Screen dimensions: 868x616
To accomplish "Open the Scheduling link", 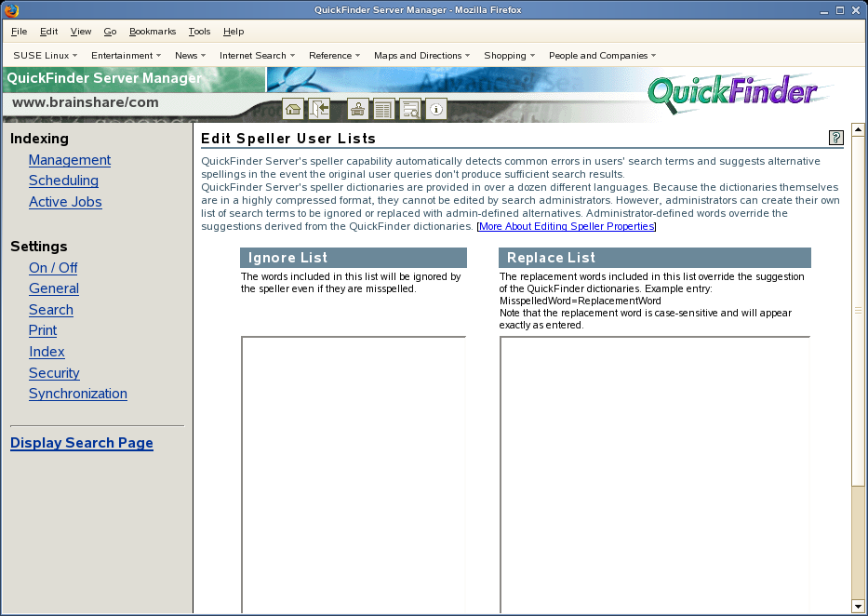I will (63, 181).
